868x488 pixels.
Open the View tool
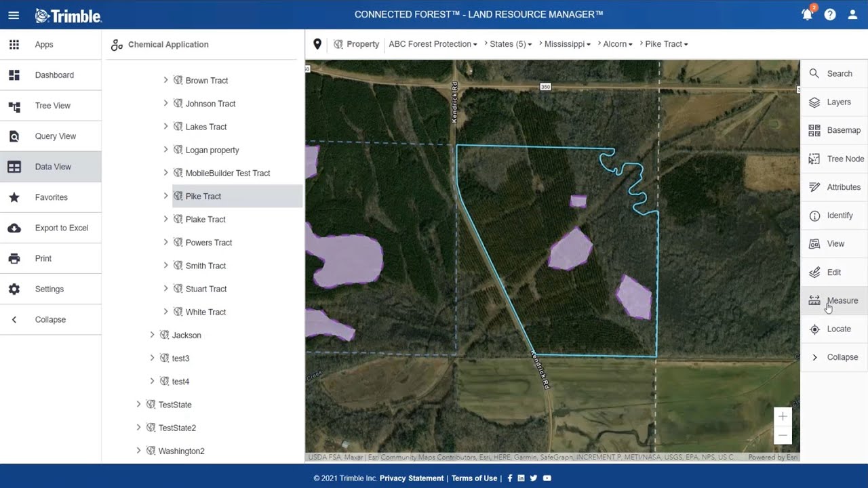834,244
